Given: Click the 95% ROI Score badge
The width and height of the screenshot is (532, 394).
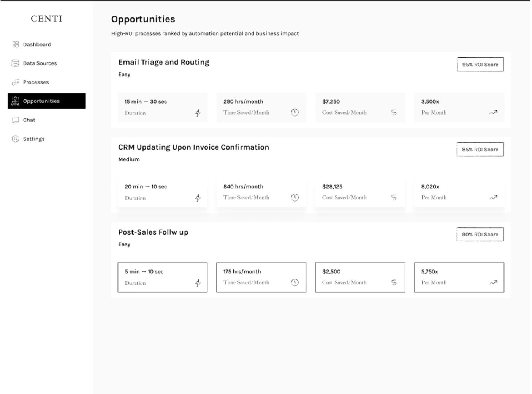Looking at the screenshot, I should pos(480,65).
